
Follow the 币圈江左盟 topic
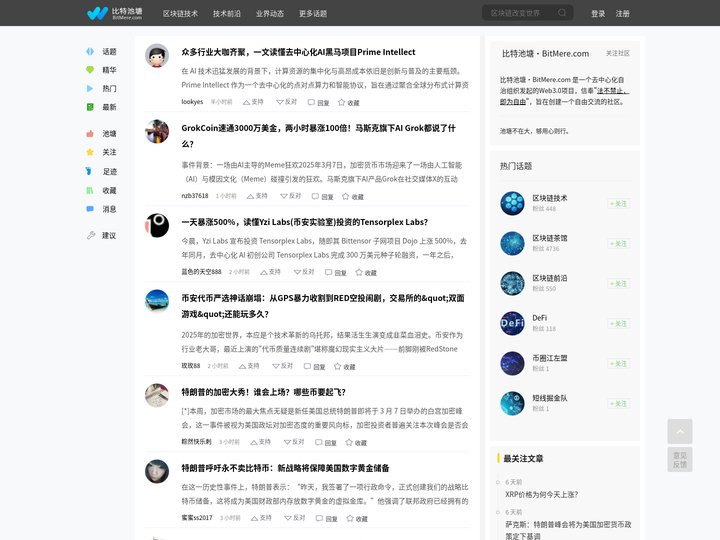click(x=619, y=363)
